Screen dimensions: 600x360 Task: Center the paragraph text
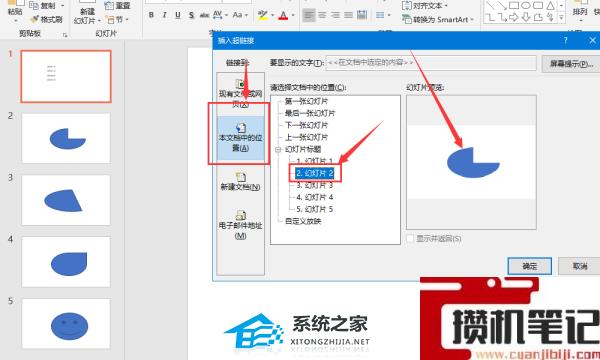tap(322, 15)
